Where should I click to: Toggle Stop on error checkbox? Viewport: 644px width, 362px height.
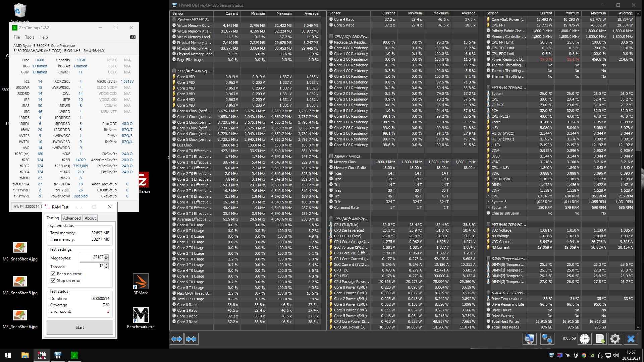coord(53,281)
